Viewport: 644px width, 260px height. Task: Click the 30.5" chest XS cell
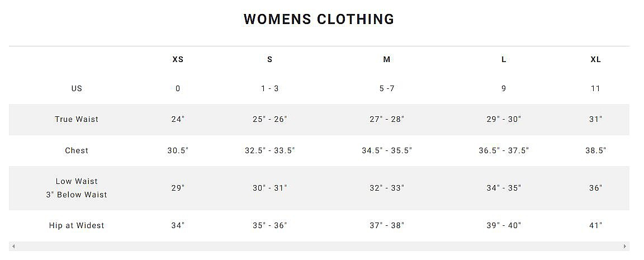click(x=178, y=151)
